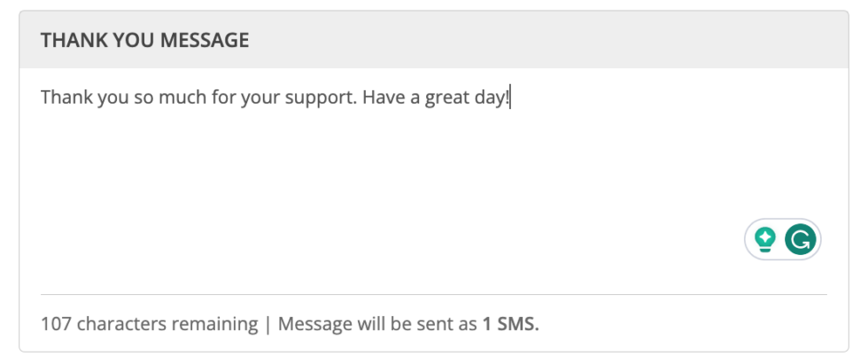
Task: Click the THANK YOU MESSAGE header title
Action: [144, 41]
